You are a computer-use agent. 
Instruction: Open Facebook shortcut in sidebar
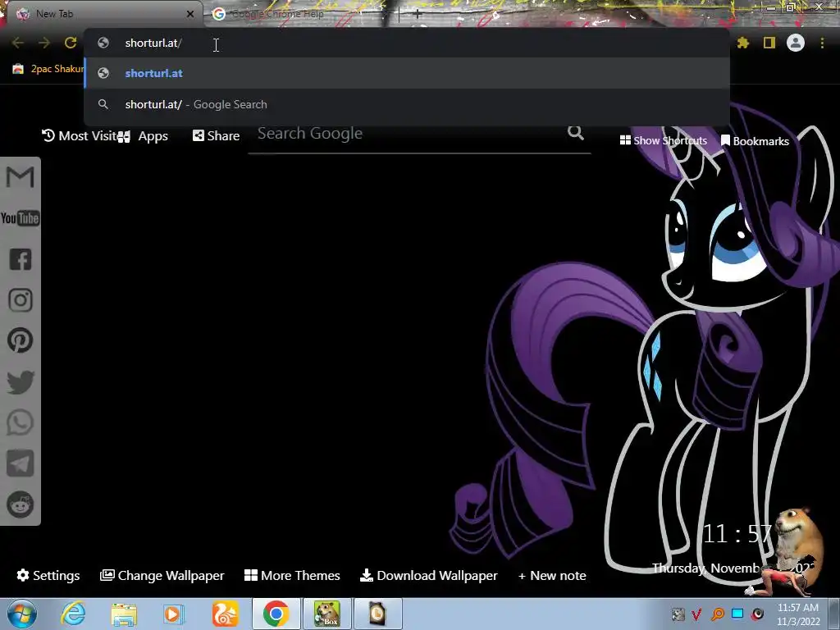coord(21,259)
